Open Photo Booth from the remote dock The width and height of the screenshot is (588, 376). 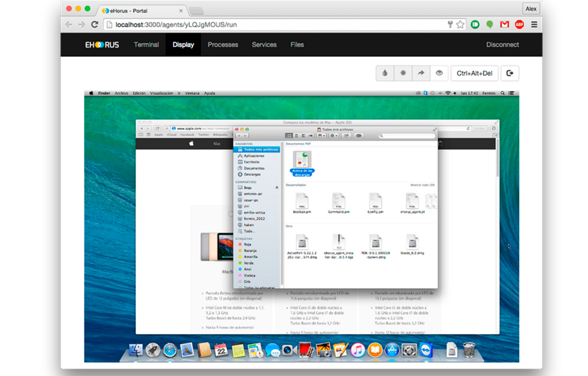[306, 350]
